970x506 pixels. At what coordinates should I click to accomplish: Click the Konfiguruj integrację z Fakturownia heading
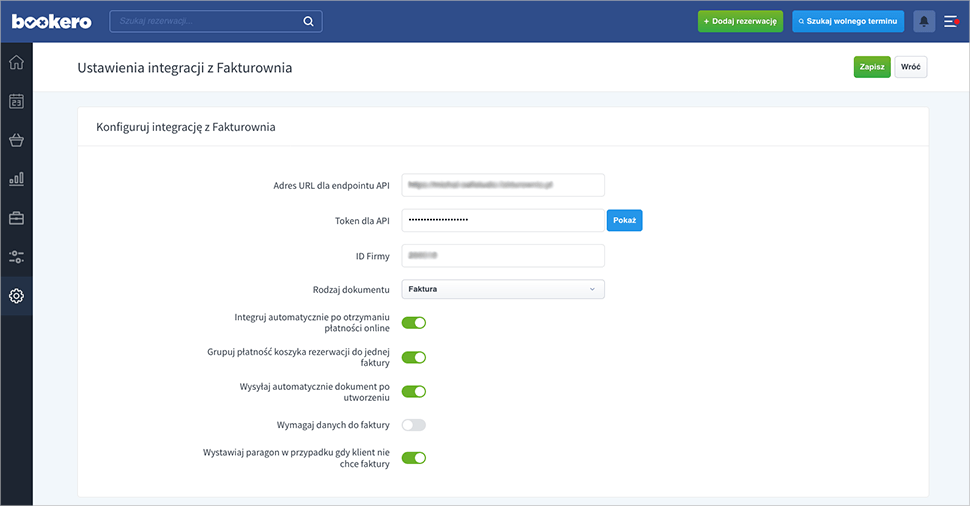[186, 127]
